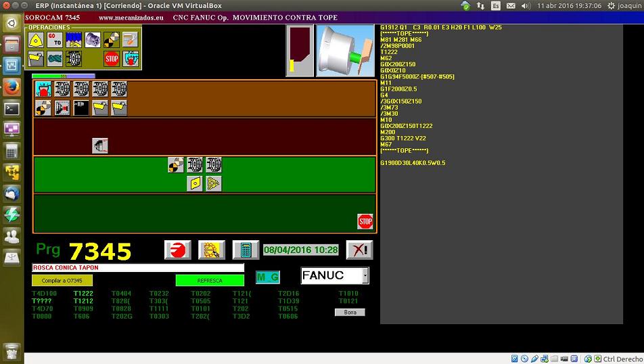Screen dimensions: 644x364
Task: Click the red X exclamation button
Action: click(x=359, y=250)
